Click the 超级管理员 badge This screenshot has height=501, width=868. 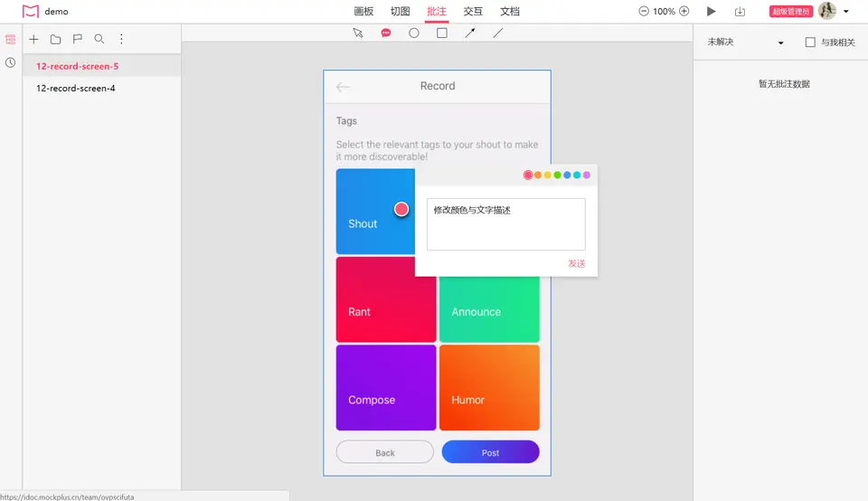[791, 11]
